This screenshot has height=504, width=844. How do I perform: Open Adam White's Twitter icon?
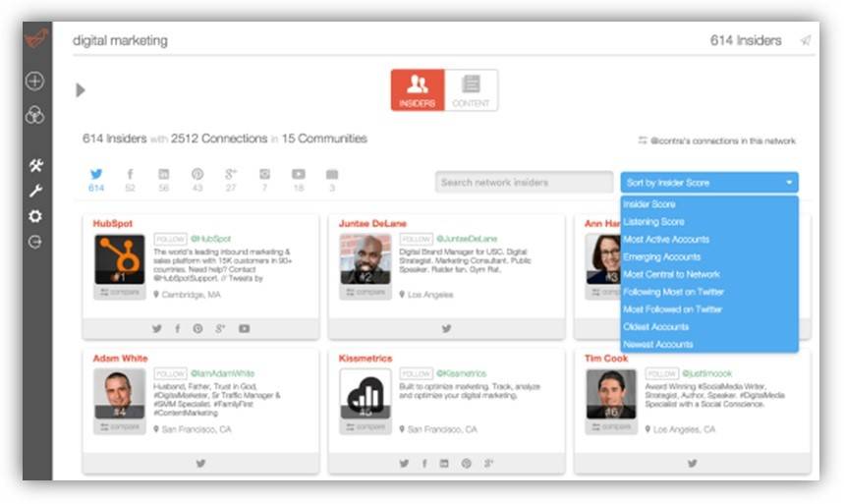tap(200, 463)
